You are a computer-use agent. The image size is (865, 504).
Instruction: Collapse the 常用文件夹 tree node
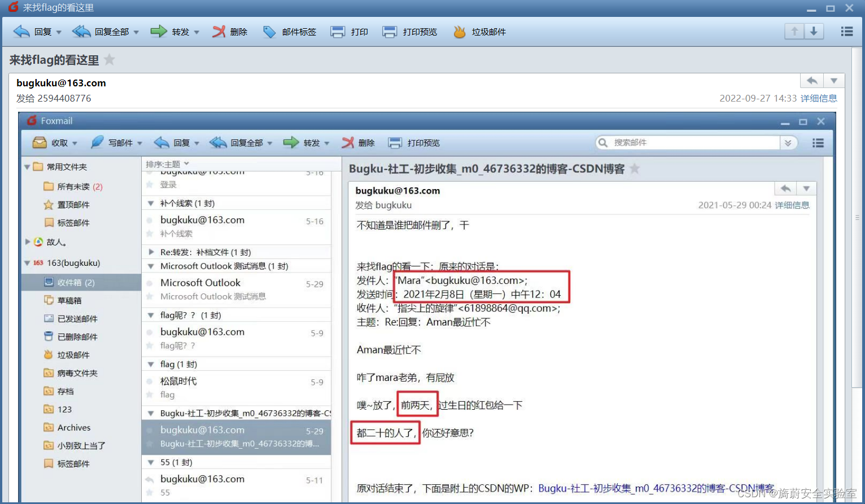coord(27,167)
